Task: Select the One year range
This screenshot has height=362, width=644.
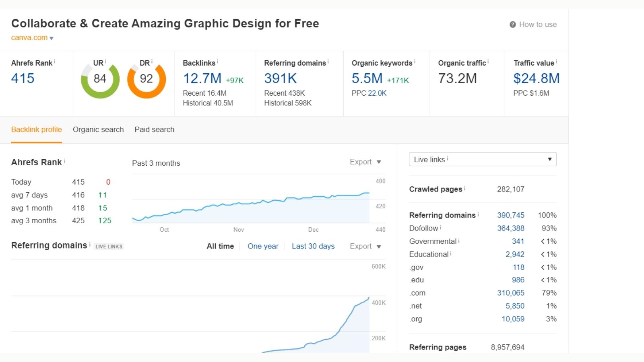Action: click(263, 246)
